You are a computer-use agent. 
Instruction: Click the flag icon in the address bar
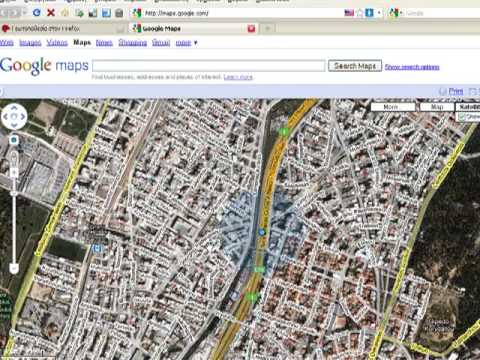349,13
